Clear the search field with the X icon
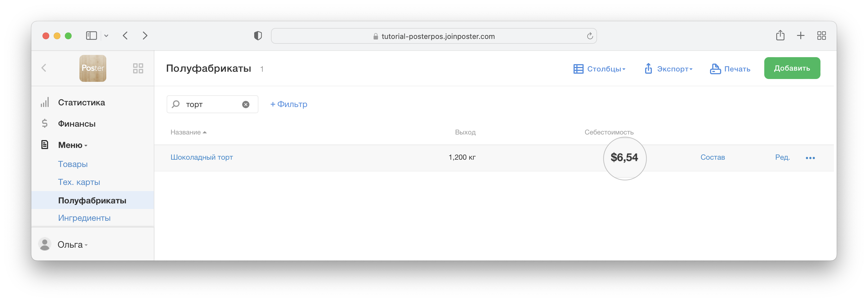 click(x=246, y=104)
